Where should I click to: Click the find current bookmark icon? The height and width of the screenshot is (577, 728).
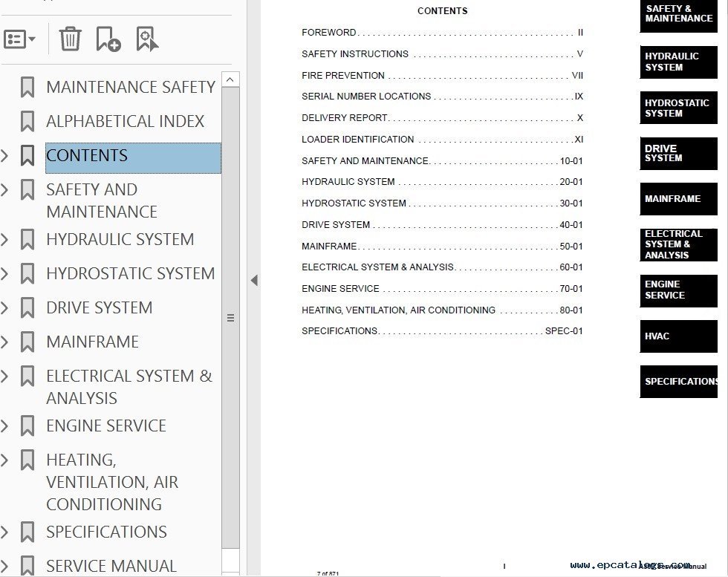click(x=147, y=39)
